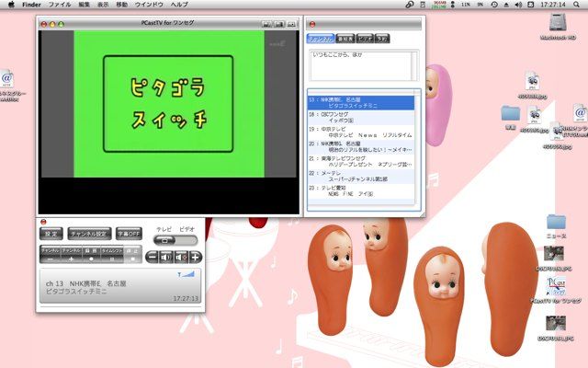Select channel 19 中京テレビ row
588x368 pixels.
click(361, 132)
